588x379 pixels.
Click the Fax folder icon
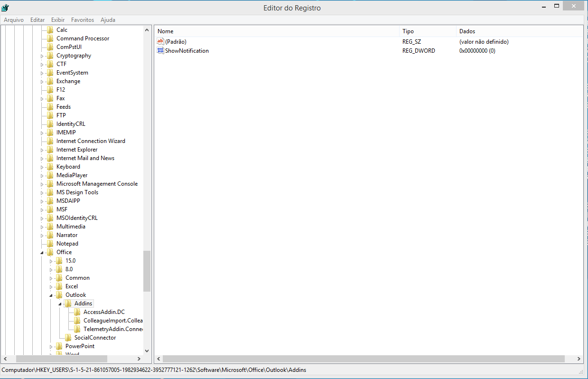50,98
